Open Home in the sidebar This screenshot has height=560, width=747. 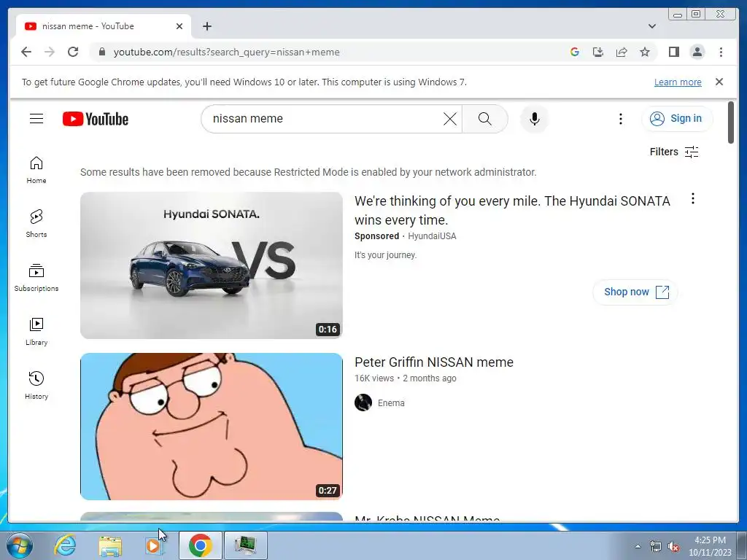pyautogui.click(x=36, y=170)
